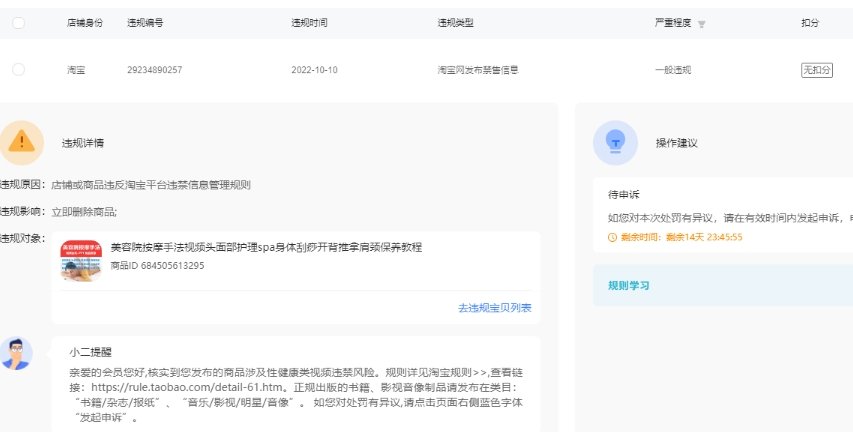Click the blue lightbulb 操作建议 icon
The width and height of the screenshot is (853, 432).
[615, 142]
